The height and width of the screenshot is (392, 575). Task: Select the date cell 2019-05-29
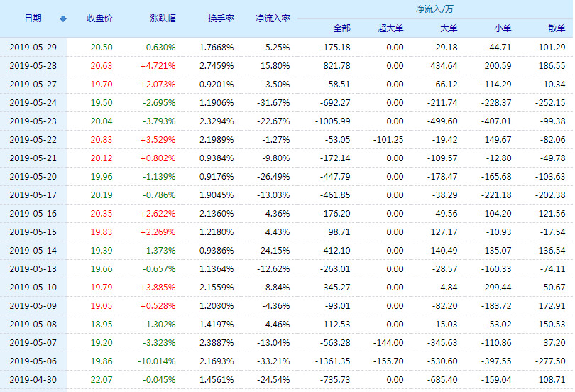33,48
